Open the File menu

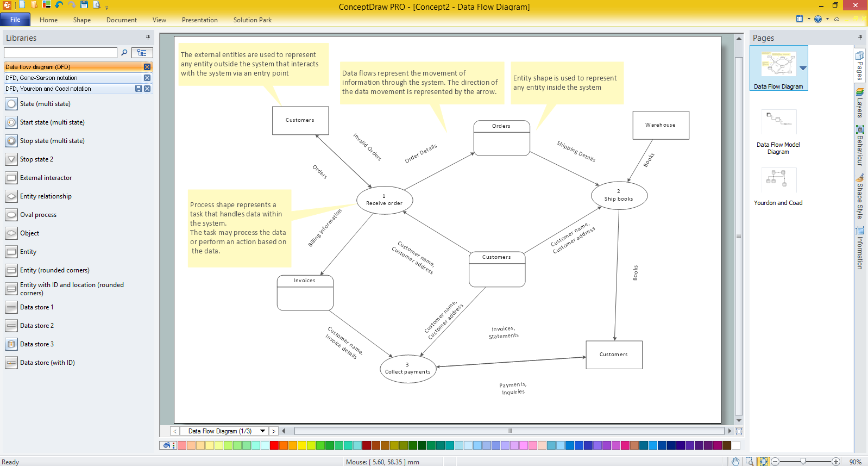tap(15, 20)
